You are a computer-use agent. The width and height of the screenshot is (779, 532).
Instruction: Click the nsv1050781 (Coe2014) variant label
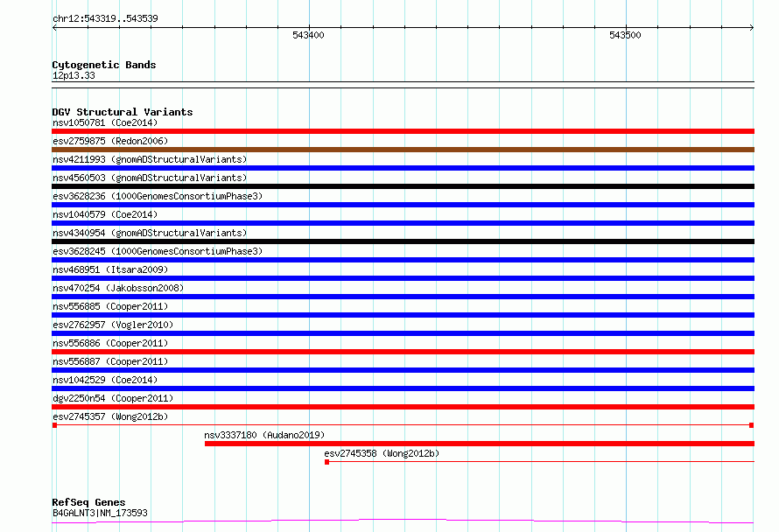click(x=105, y=122)
